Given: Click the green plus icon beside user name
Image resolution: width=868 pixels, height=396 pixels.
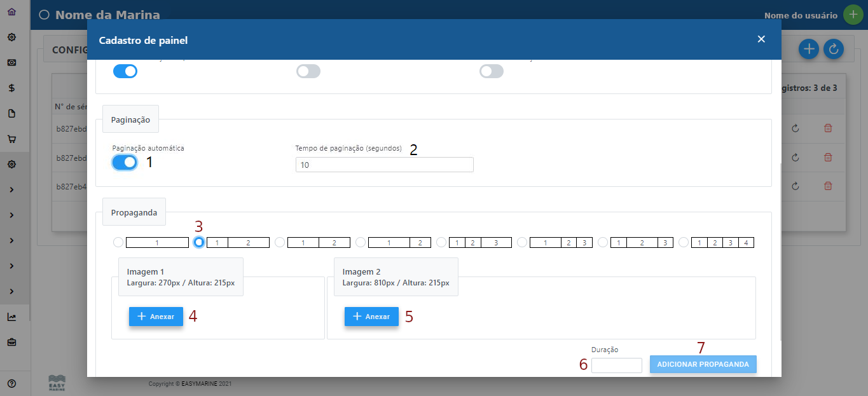Looking at the screenshot, I should (852, 15).
